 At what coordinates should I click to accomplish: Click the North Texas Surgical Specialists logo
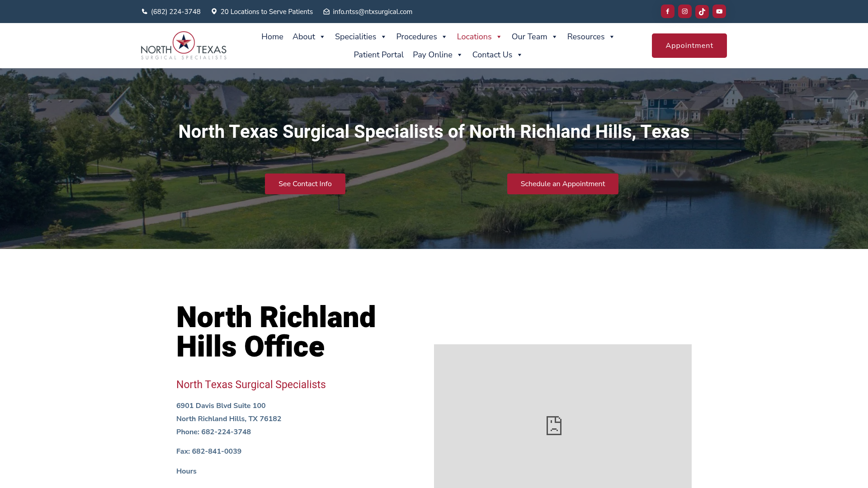183,45
